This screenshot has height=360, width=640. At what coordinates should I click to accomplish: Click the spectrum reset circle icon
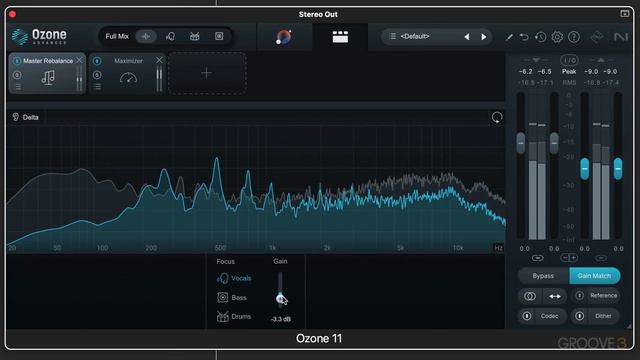[x=497, y=118]
